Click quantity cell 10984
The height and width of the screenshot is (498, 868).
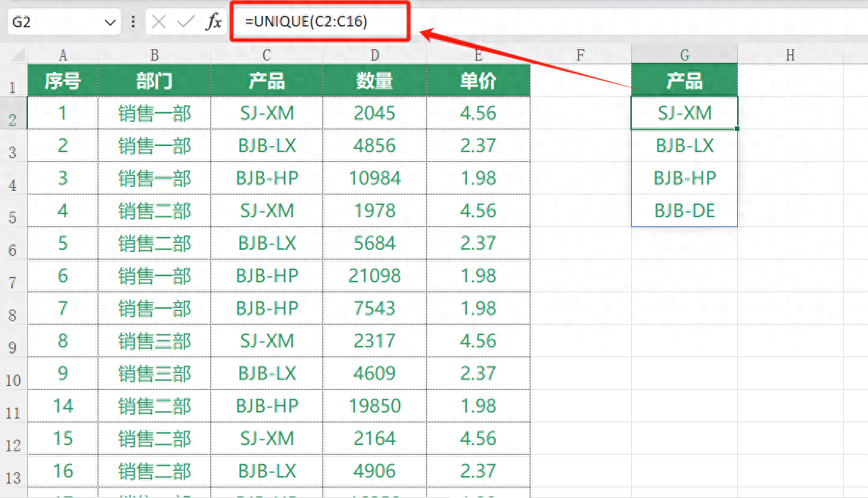click(375, 178)
